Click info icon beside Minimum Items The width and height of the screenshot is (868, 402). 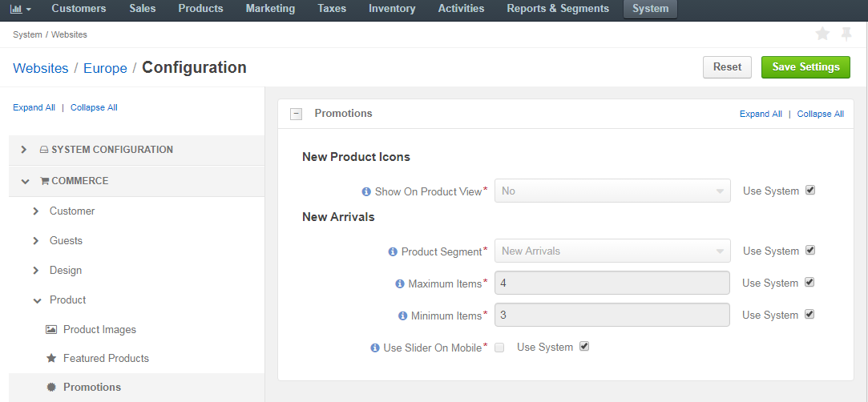402,316
